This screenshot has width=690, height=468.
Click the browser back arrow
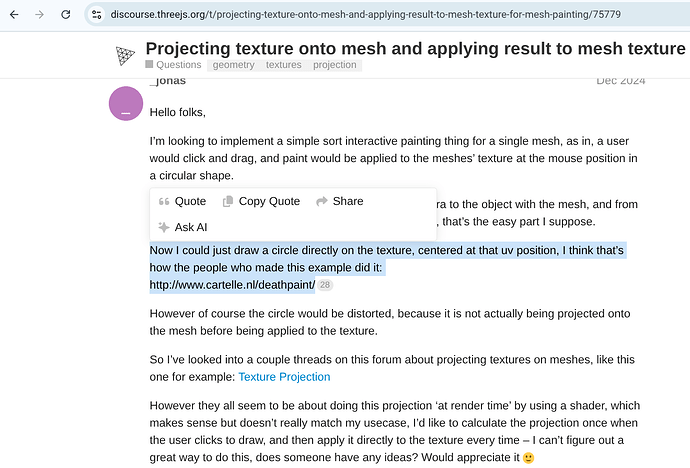pyautogui.click(x=13, y=15)
